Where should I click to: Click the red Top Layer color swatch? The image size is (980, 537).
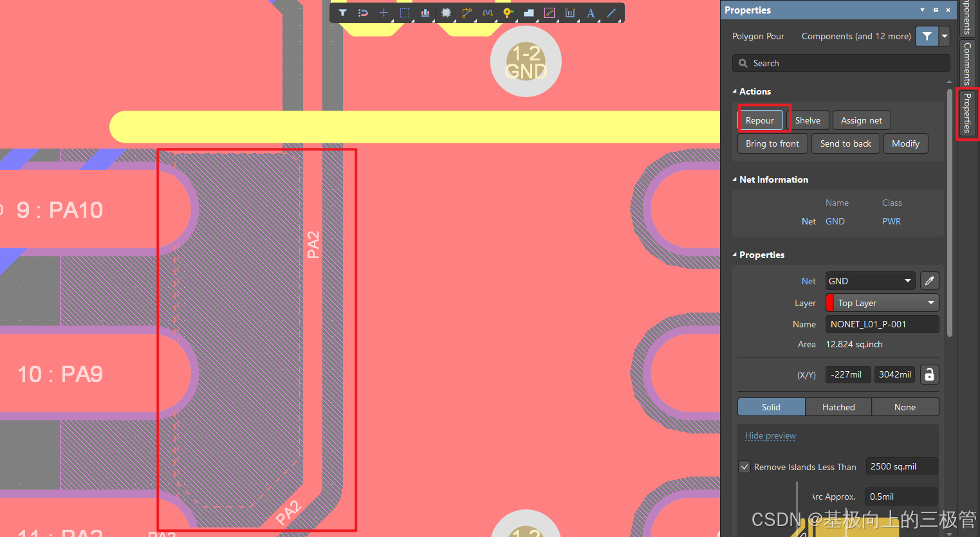coord(830,303)
